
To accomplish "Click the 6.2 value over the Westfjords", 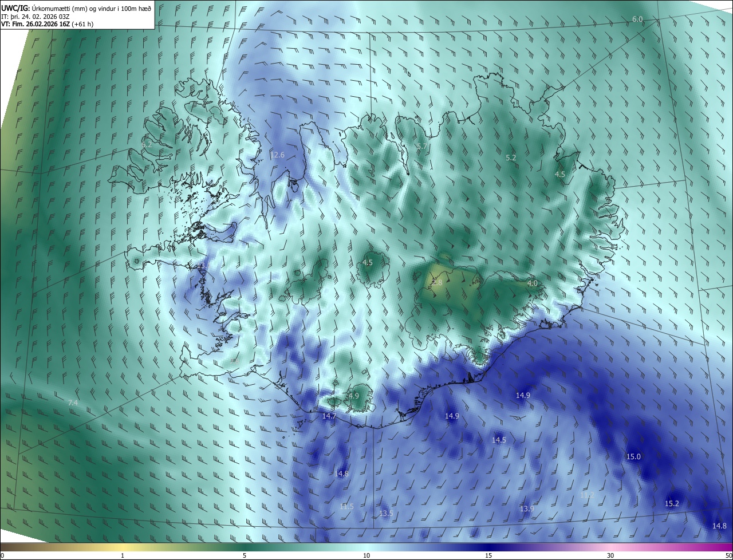I will tap(147, 145).
